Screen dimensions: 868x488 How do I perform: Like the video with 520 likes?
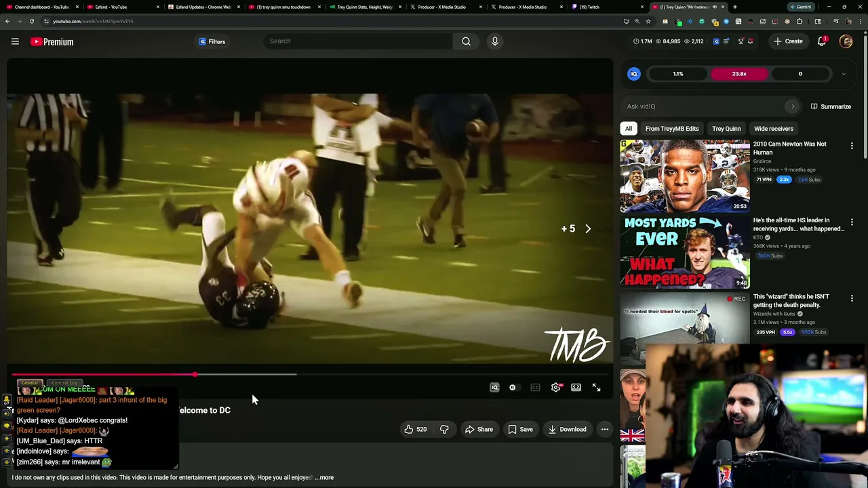(415, 429)
